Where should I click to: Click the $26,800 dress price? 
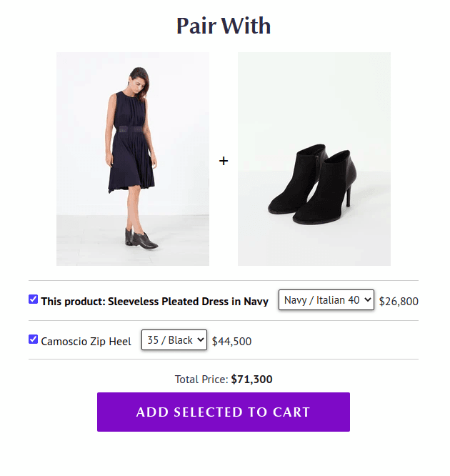click(399, 302)
